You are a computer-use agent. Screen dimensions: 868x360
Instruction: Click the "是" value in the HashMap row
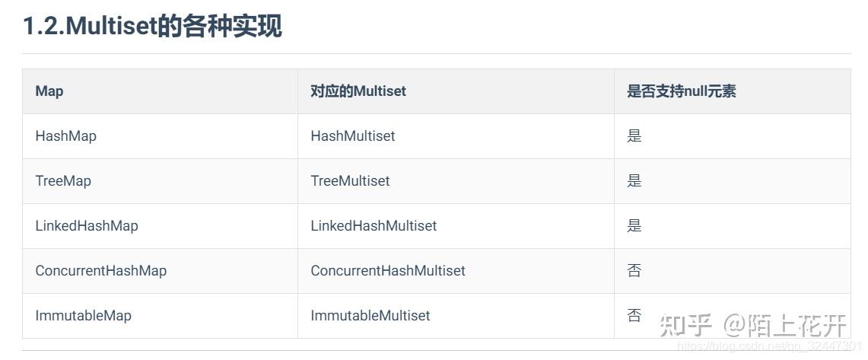(634, 136)
